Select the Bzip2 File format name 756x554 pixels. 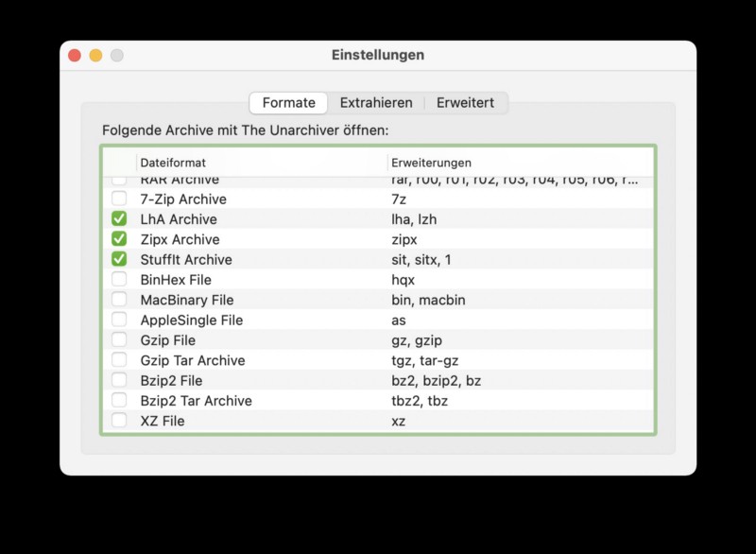[171, 381]
